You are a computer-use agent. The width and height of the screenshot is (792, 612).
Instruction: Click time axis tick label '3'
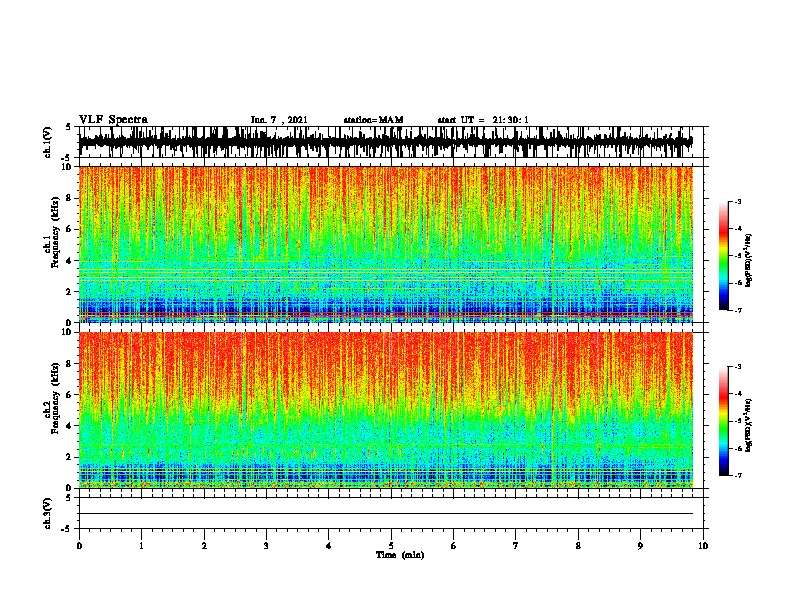click(266, 546)
